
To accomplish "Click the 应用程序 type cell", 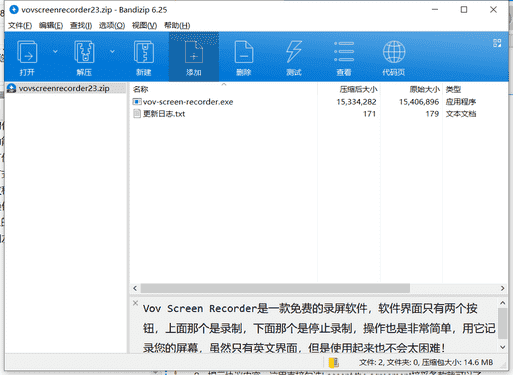I will click(x=461, y=102).
